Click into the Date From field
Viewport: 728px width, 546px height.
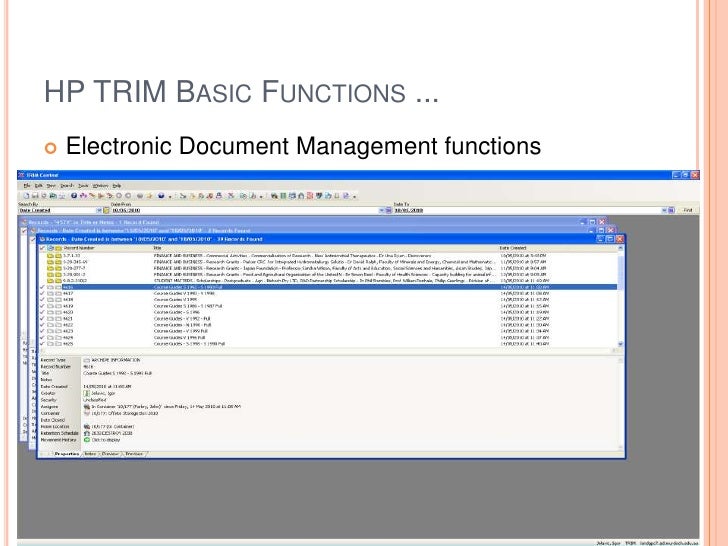click(x=244, y=210)
